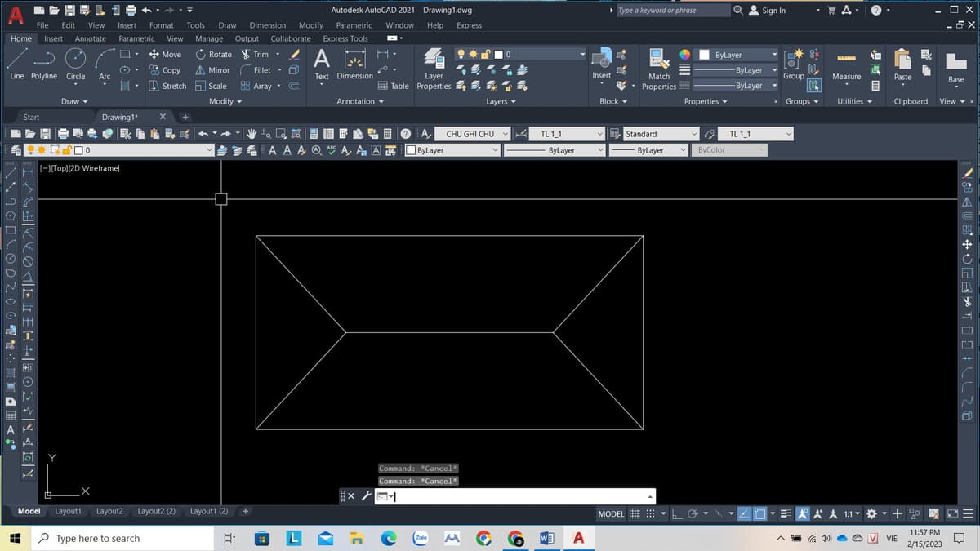
Task: Toggle object snap tracking (highlighted) in status bar
Action: pyautogui.click(x=745, y=514)
